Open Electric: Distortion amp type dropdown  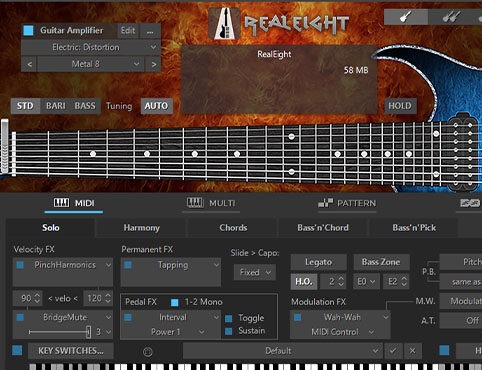[x=91, y=47]
